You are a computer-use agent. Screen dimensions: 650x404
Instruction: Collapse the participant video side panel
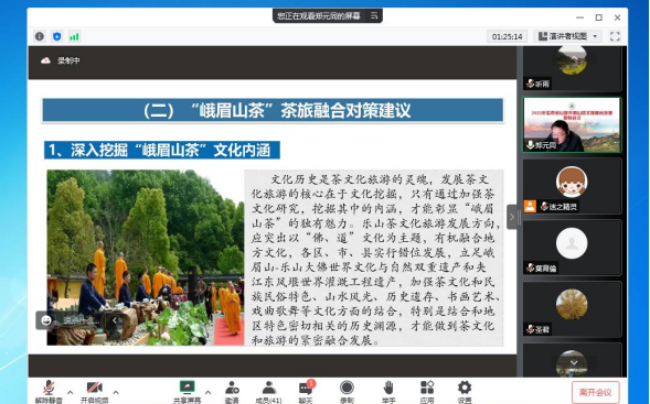(x=513, y=216)
